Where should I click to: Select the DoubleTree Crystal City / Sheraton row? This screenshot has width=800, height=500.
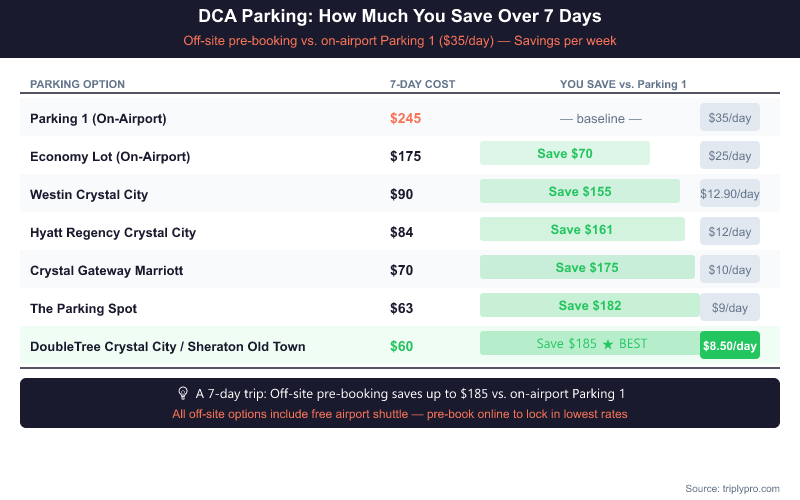coord(168,346)
